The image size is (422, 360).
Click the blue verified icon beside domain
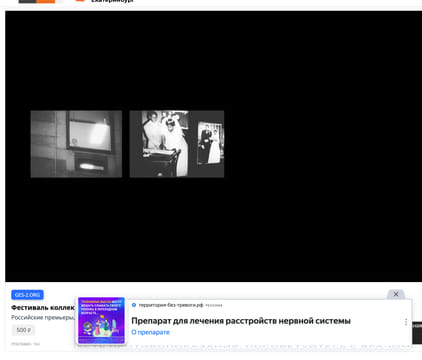point(134,305)
